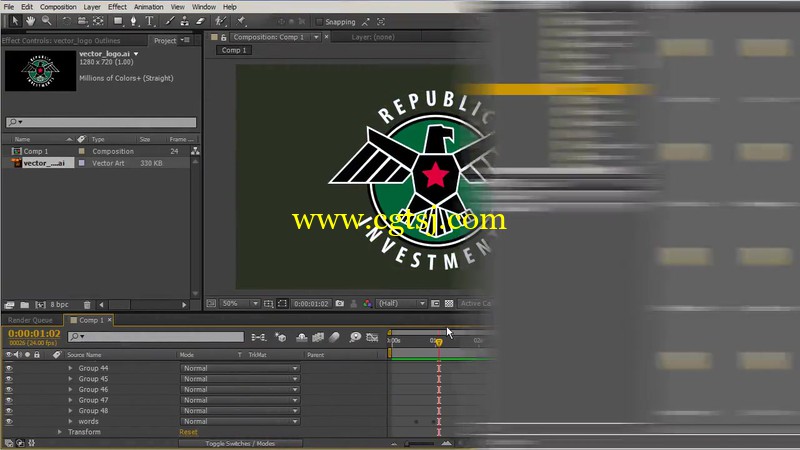Open the Effect menu
This screenshot has height=450, width=800.
coord(117,7)
